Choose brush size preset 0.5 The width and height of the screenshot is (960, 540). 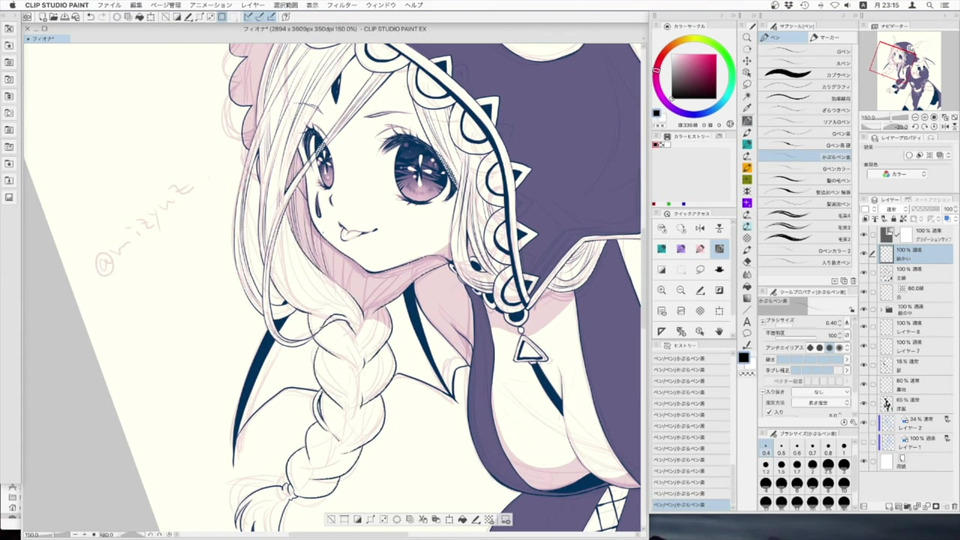[781, 449]
